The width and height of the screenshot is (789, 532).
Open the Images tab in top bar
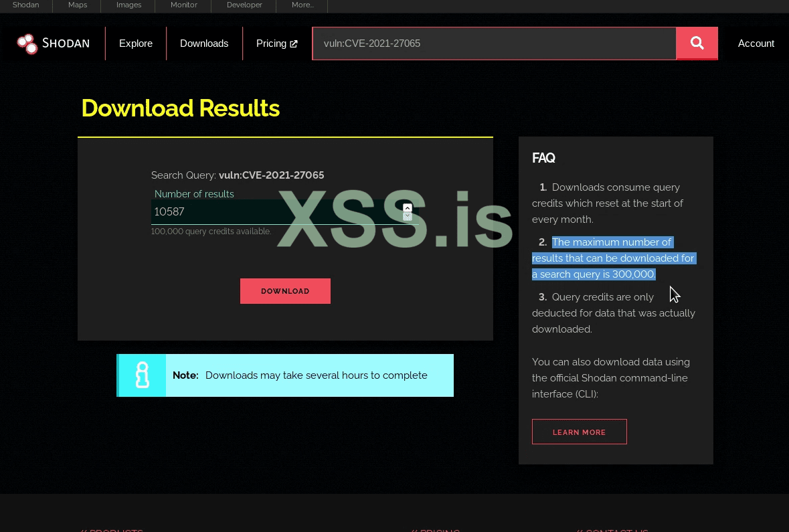128,5
